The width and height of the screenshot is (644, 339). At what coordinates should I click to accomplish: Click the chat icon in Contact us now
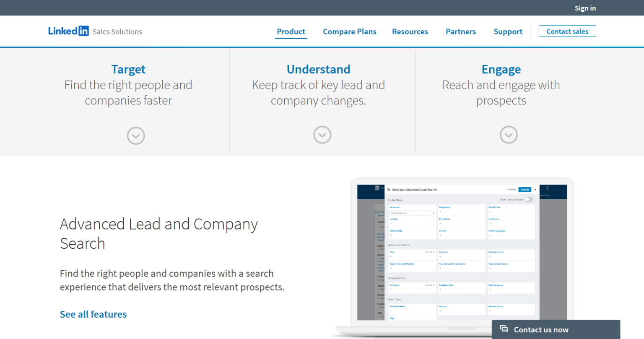pos(504,329)
